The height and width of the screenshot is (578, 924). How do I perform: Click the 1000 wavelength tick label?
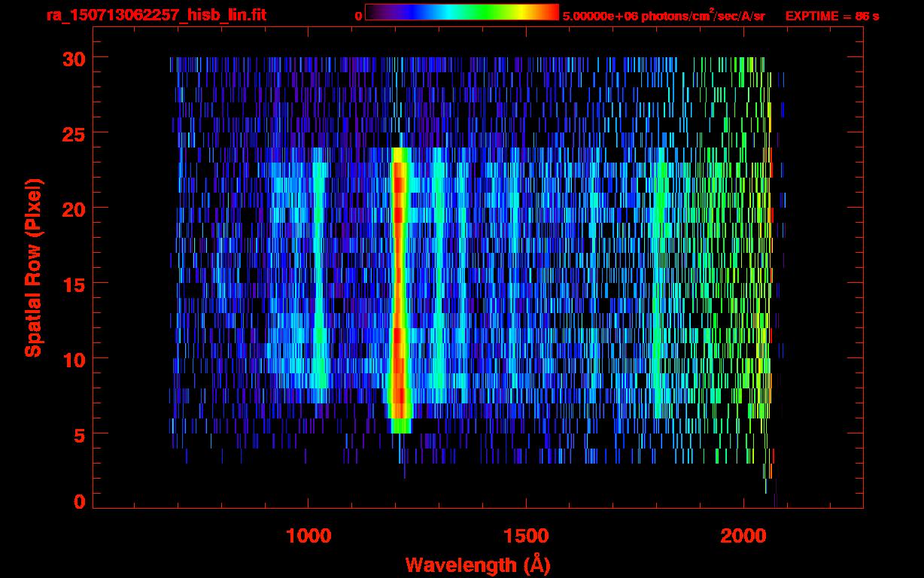[309, 536]
